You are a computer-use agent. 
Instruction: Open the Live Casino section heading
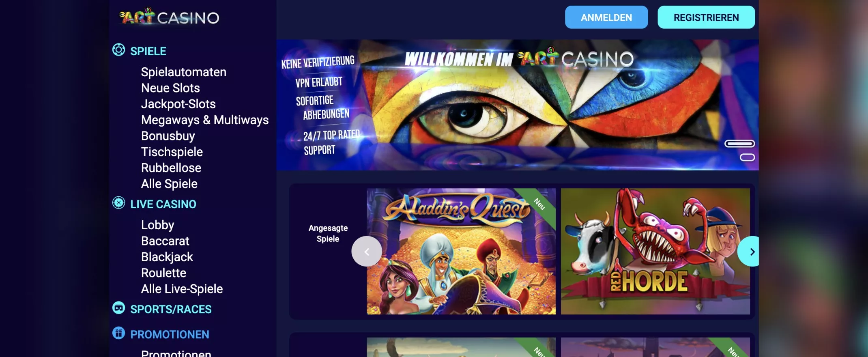163,204
